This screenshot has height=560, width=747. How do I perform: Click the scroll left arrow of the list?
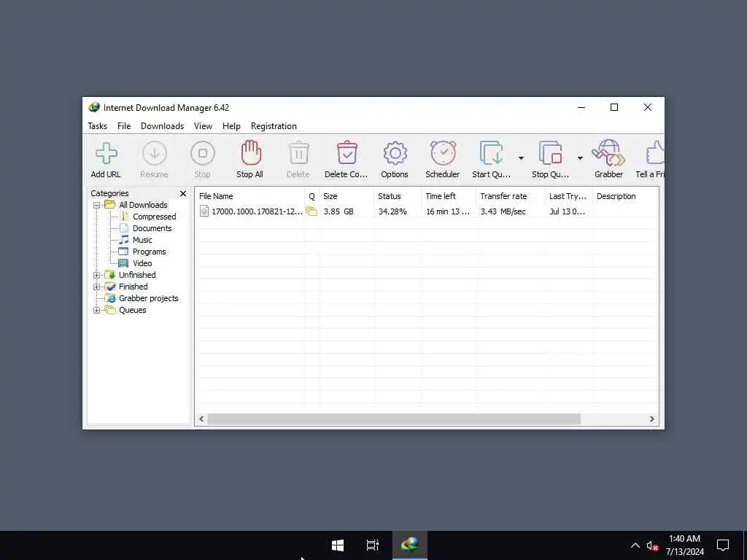(x=201, y=419)
